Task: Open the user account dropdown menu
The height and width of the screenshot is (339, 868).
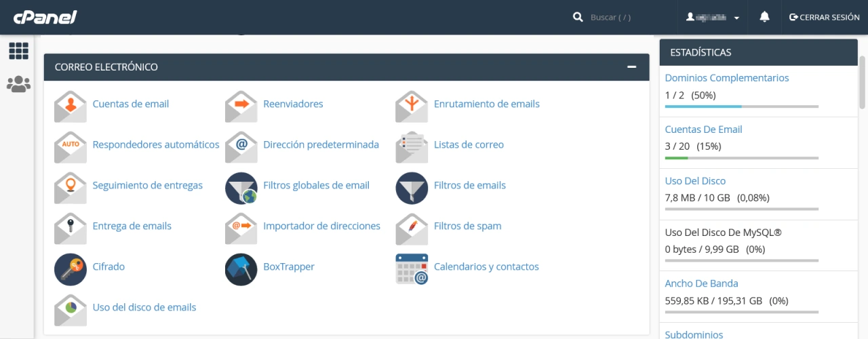Action: pyautogui.click(x=712, y=17)
